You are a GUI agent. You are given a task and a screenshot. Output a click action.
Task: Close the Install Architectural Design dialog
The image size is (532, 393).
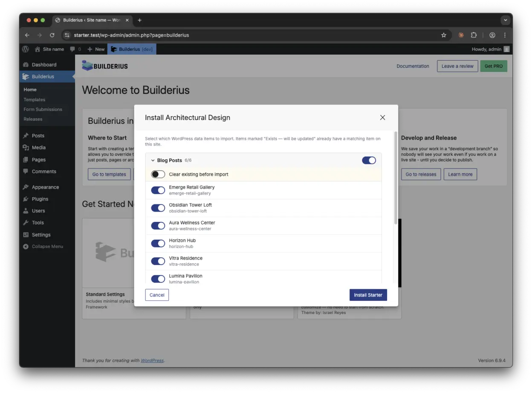(x=382, y=117)
